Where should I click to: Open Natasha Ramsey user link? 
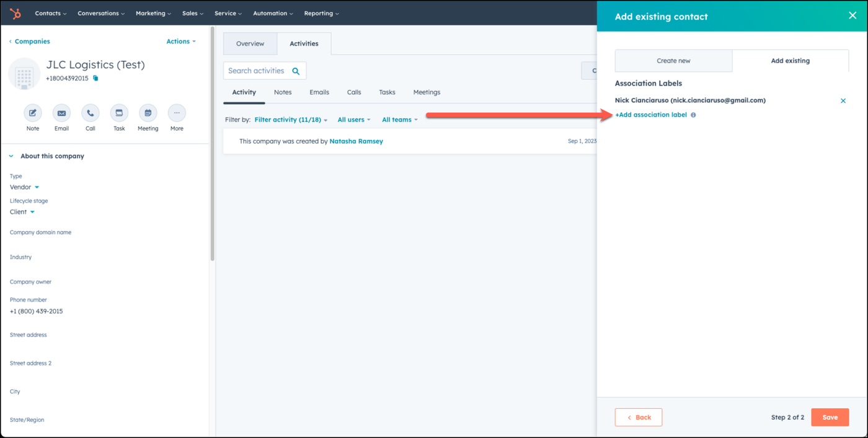(356, 141)
